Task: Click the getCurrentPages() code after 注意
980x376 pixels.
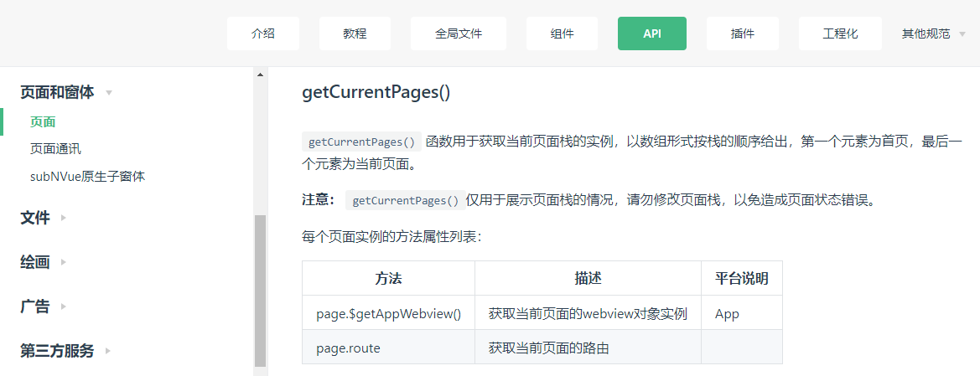Action: coord(406,200)
